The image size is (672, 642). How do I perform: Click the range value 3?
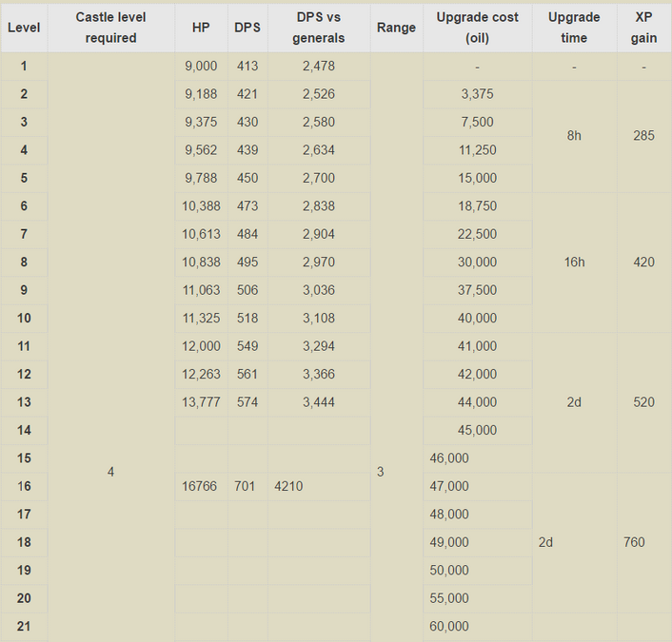(380, 472)
